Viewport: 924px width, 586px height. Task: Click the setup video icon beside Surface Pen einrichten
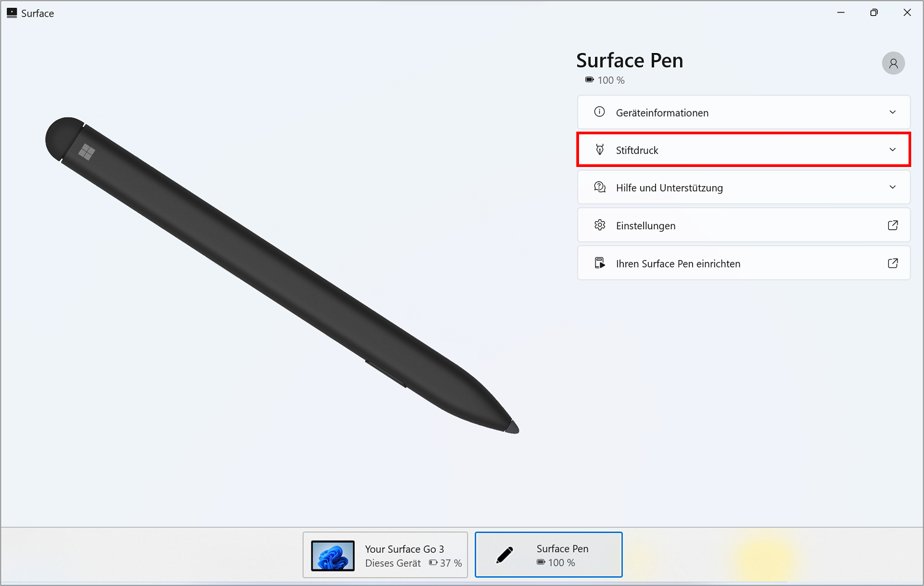[x=599, y=263]
